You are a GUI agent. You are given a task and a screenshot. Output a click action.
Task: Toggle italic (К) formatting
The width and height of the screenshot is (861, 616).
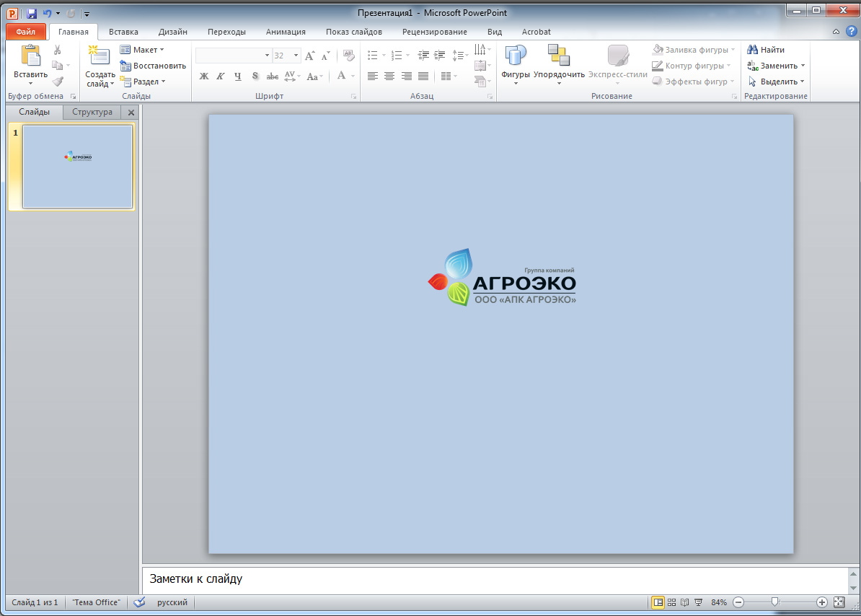pos(221,76)
